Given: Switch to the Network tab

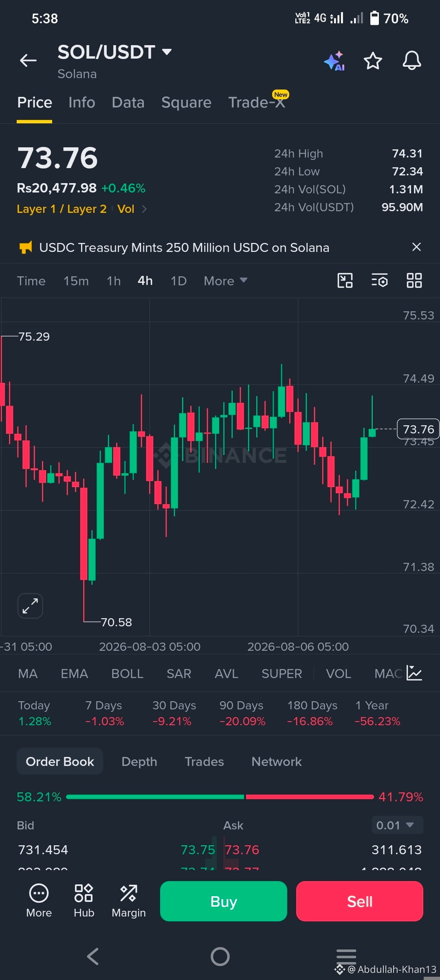Looking at the screenshot, I should pyautogui.click(x=277, y=761).
